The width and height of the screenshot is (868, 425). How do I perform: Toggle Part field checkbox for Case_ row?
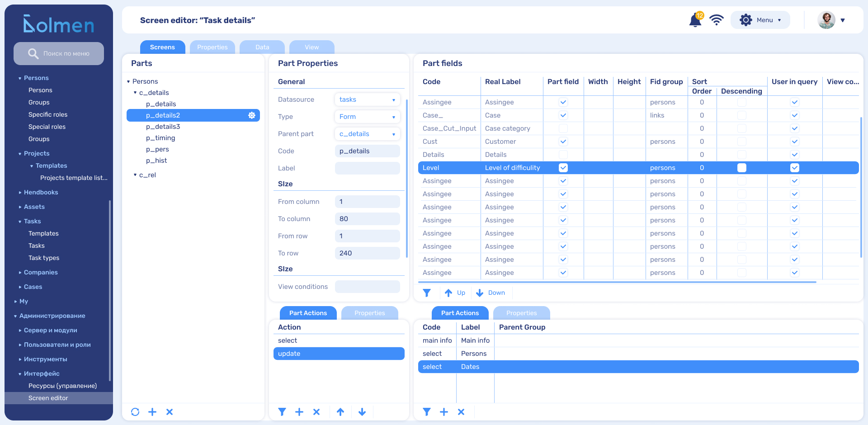pos(563,115)
